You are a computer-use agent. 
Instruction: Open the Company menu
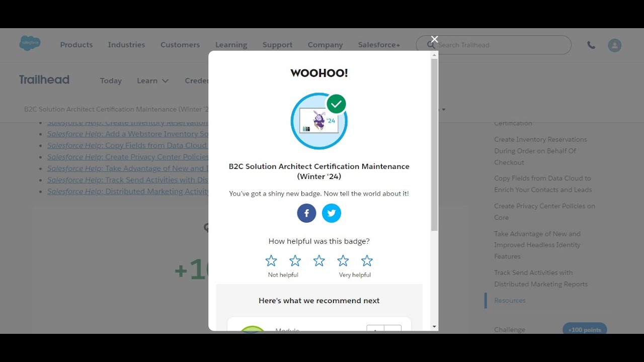tap(325, 45)
